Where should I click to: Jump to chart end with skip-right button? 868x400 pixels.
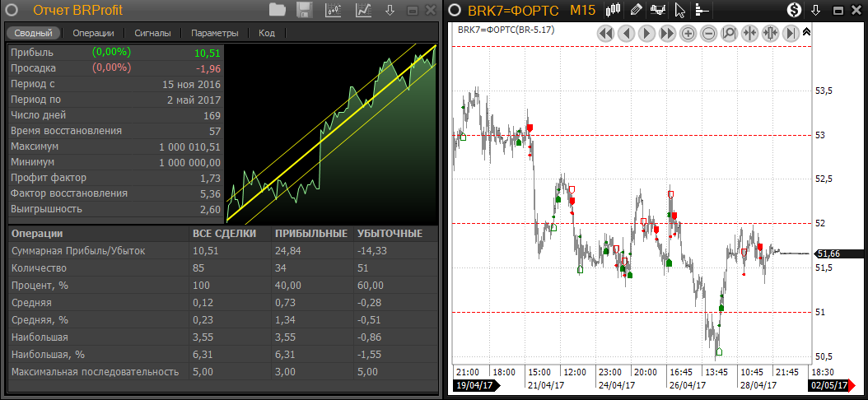(791, 34)
